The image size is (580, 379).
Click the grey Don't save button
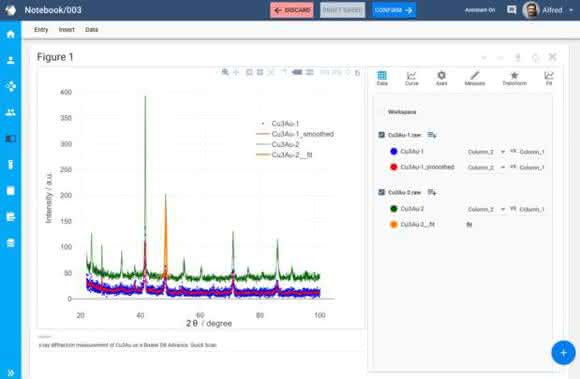click(x=342, y=10)
